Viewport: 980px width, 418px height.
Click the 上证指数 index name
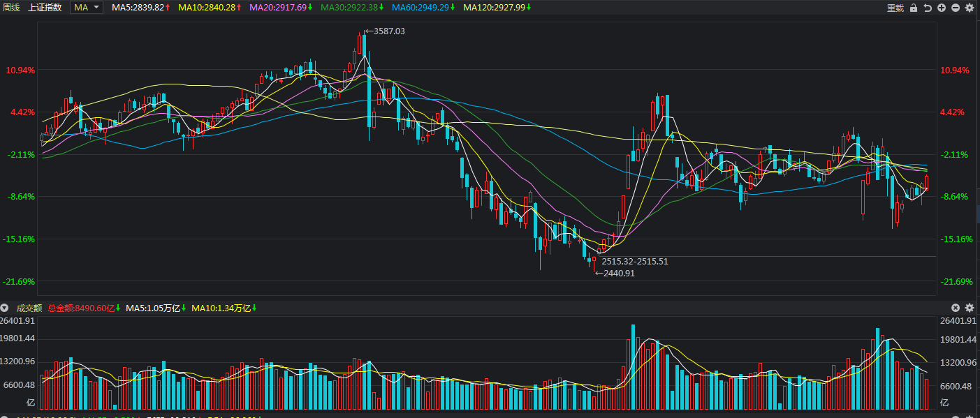(x=45, y=7)
